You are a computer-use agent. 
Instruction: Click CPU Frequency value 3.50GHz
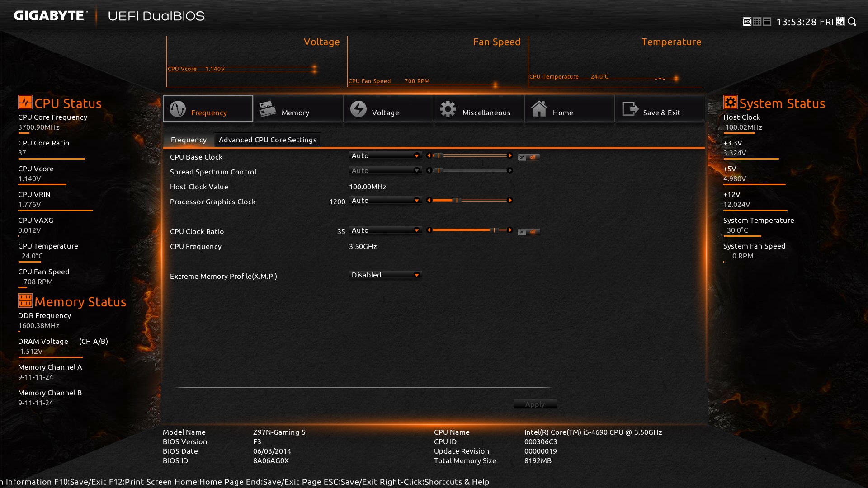(x=363, y=246)
